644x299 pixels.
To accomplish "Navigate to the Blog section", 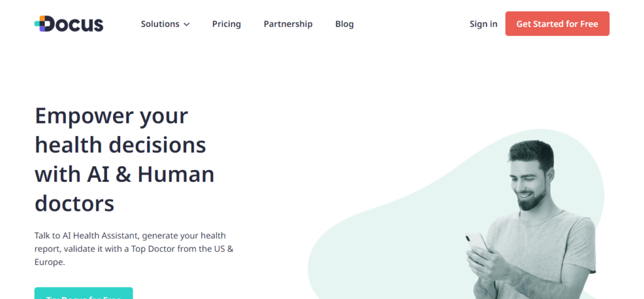I will (x=345, y=24).
